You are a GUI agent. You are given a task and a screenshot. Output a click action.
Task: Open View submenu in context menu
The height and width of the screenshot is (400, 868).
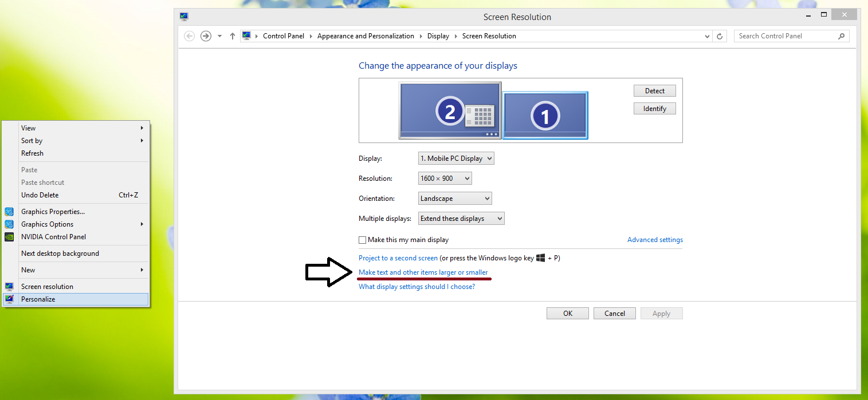pyautogui.click(x=76, y=128)
